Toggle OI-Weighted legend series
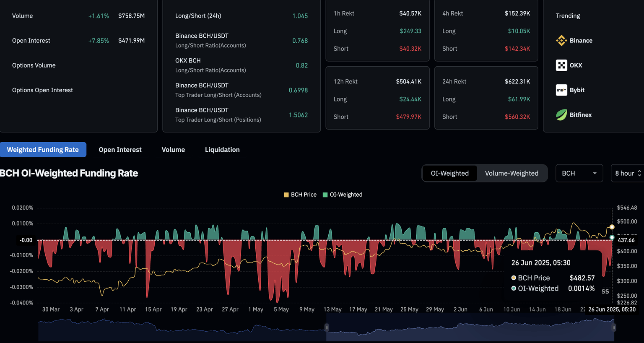 point(343,195)
